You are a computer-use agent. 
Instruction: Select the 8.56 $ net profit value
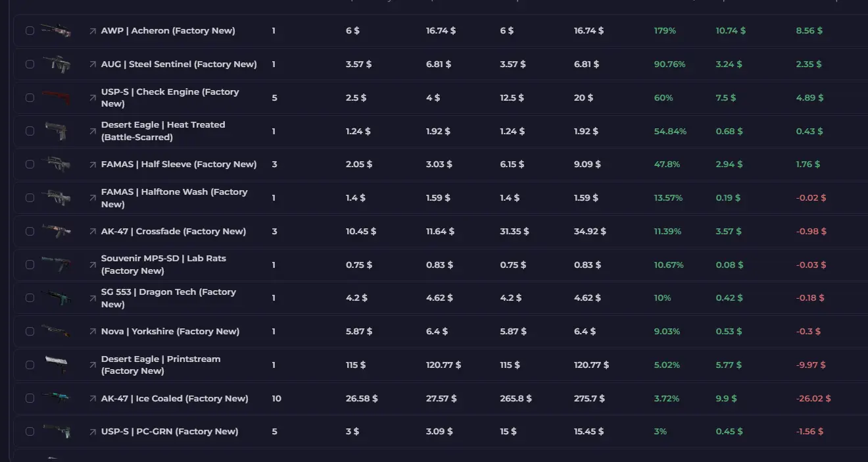809,31
